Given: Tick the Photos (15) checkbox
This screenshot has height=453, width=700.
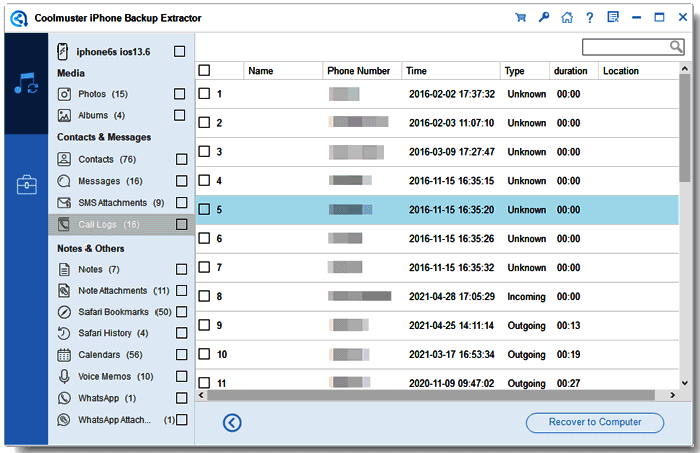Looking at the screenshot, I should 179,94.
